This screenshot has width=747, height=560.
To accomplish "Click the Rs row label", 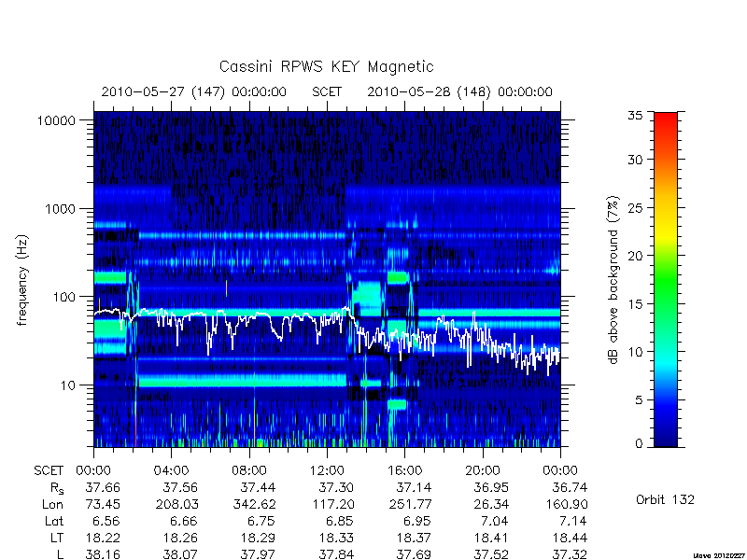I will tap(57, 488).
